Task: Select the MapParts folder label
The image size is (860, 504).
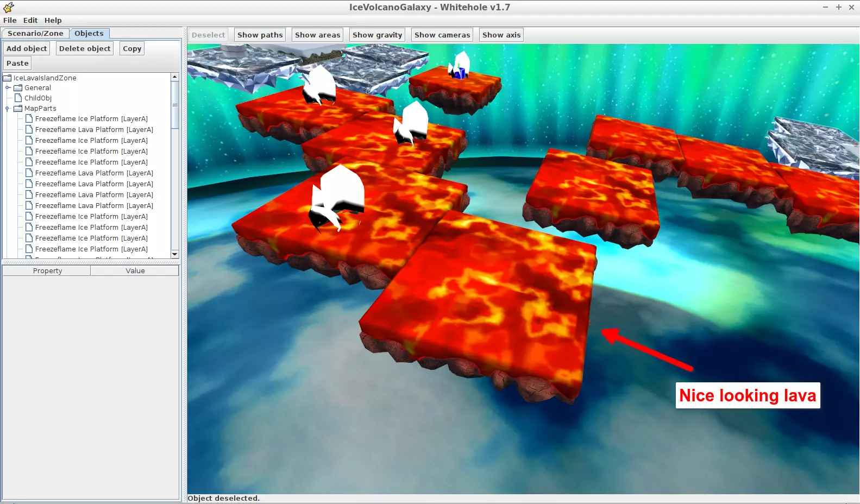Action: pyautogui.click(x=40, y=108)
